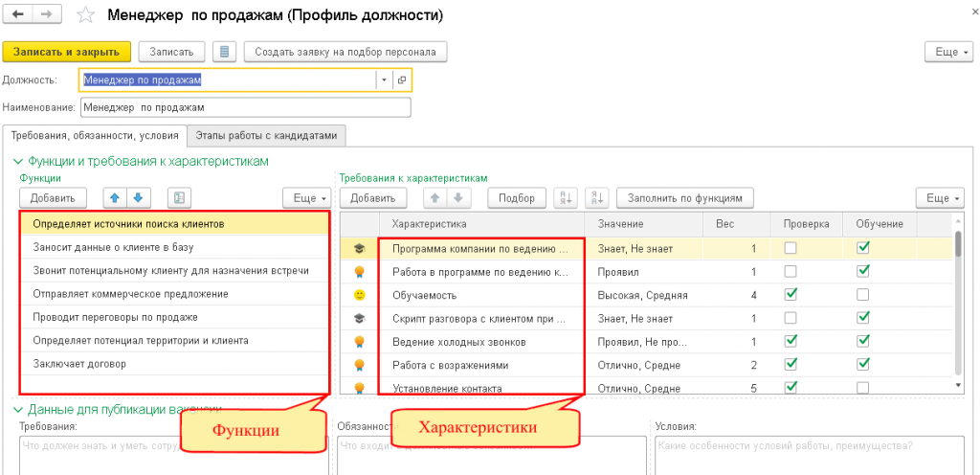
Task: Select function Определяет потенциал территории и клиента
Action: [x=175, y=341]
